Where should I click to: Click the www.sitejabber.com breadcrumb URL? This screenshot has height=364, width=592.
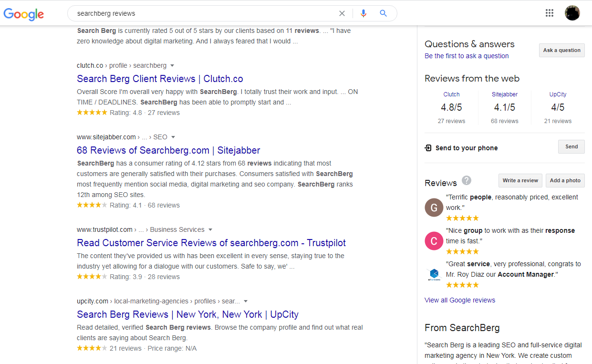click(122, 137)
